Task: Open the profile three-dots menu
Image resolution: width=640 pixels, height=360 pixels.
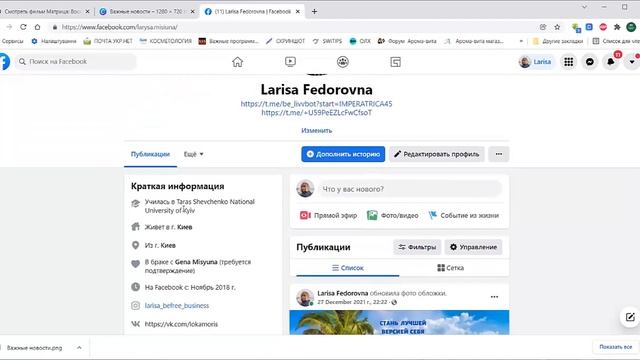Action: tap(499, 154)
